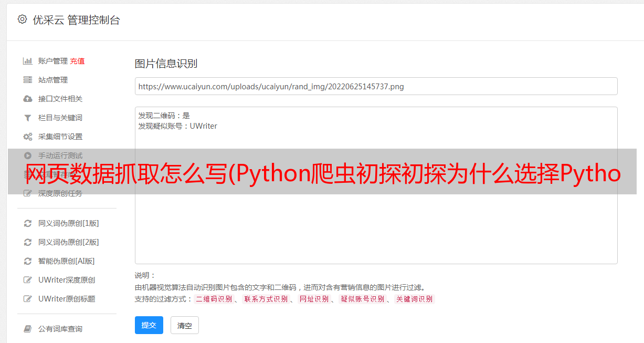Click the book icon for 公有词库查询
The image size is (644, 343).
(x=28, y=329)
